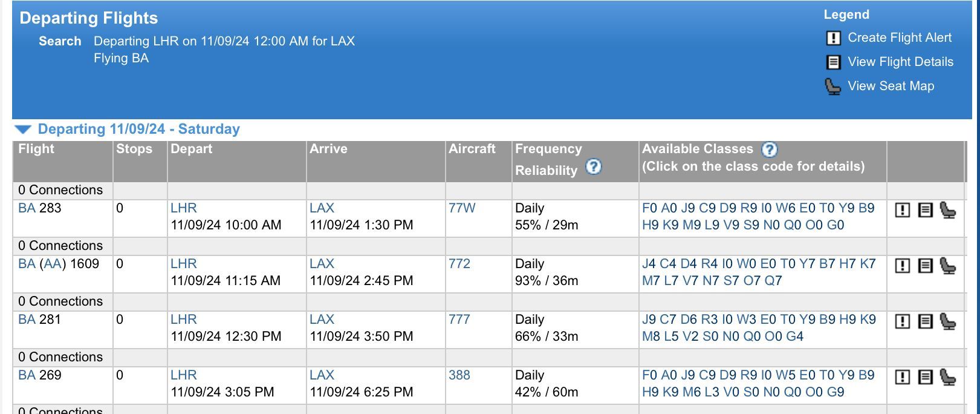This screenshot has height=414, width=980.
Task: Open LAX arrival link for BA 1609
Action: pyautogui.click(x=322, y=263)
